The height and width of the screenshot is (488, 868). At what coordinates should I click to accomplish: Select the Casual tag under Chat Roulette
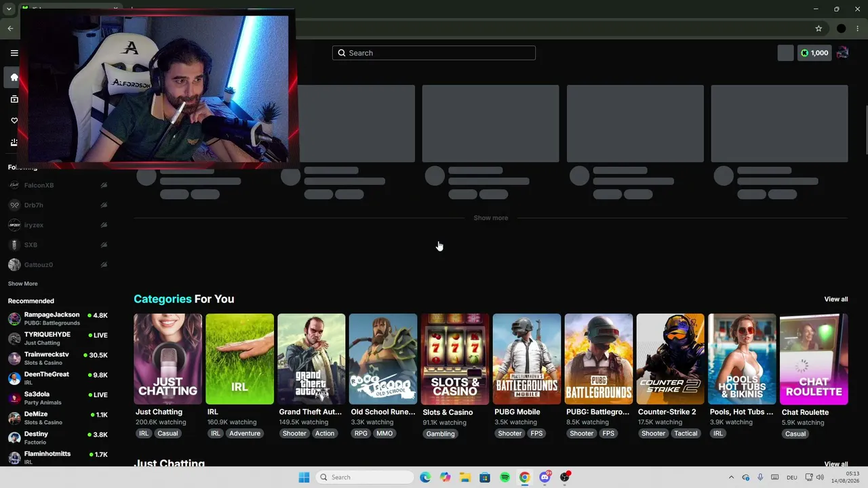click(x=795, y=434)
